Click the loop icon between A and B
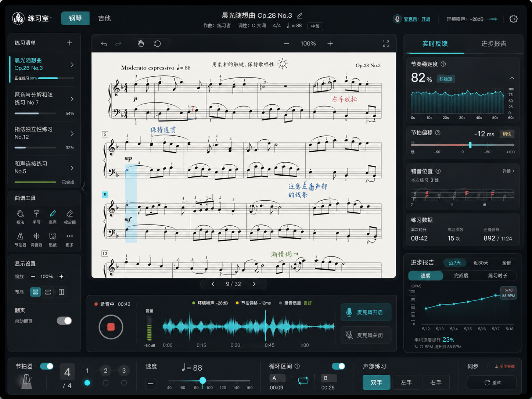Screen dimensions: 532x399 point(303,381)
